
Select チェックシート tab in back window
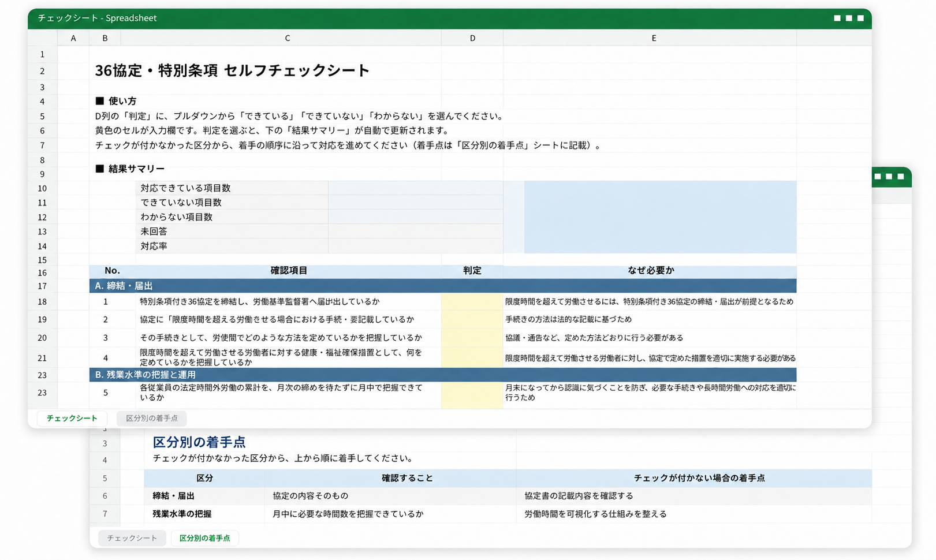[132, 538]
